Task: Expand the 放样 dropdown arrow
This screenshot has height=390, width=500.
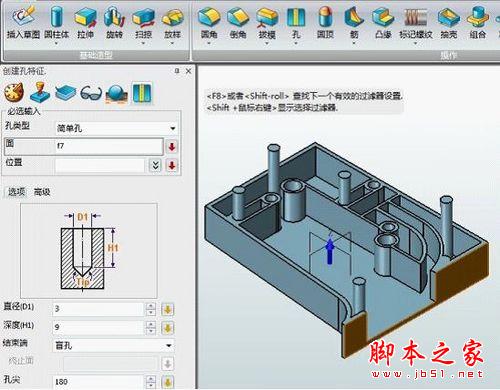Action: [x=172, y=43]
